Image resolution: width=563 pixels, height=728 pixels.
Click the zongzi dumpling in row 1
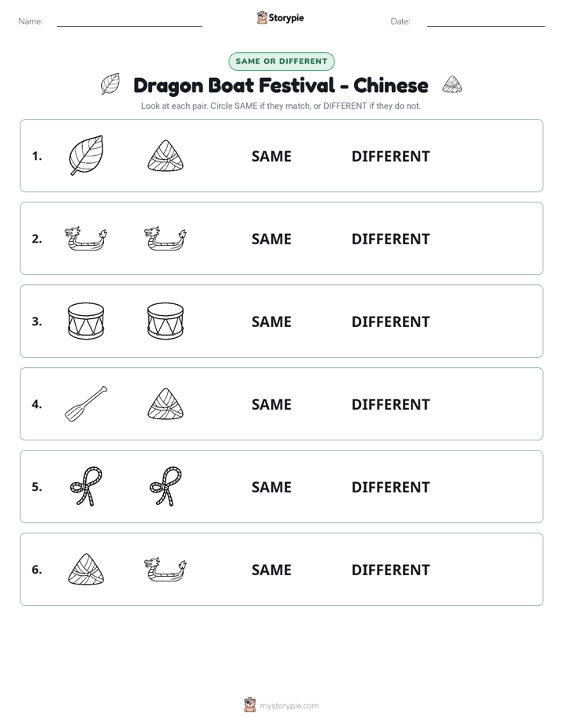166,155
